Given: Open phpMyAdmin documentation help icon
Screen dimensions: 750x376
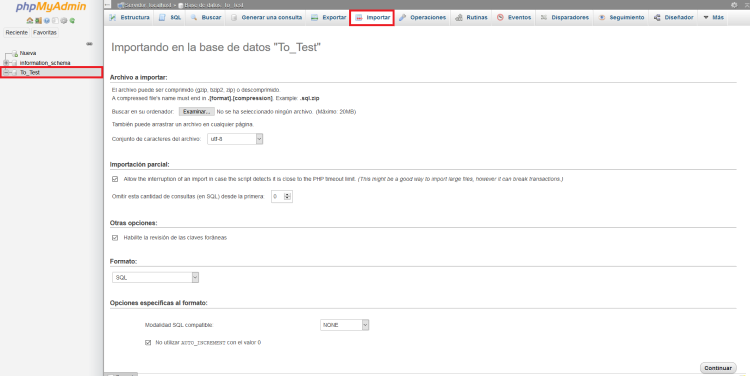Looking at the screenshot, I should pyautogui.click(x=47, y=21).
